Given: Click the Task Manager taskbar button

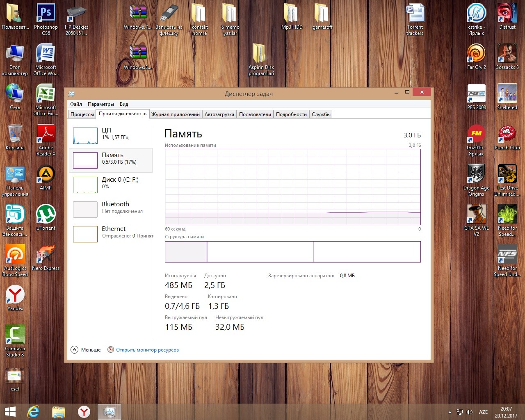Looking at the screenshot, I should [110, 412].
